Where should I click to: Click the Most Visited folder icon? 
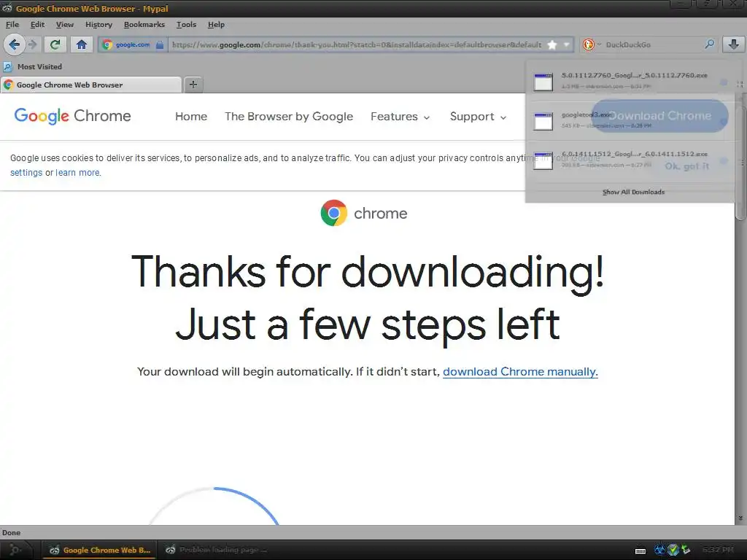pyautogui.click(x=8, y=66)
